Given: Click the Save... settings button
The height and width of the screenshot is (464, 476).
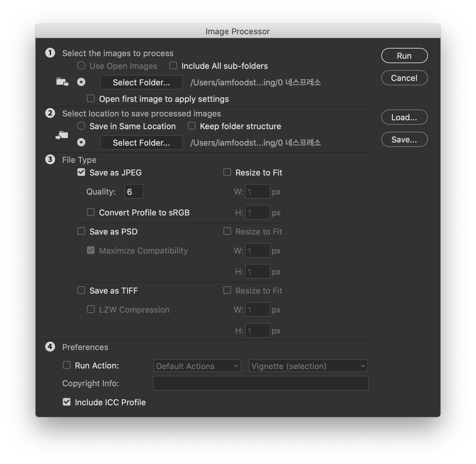Looking at the screenshot, I should (x=404, y=139).
